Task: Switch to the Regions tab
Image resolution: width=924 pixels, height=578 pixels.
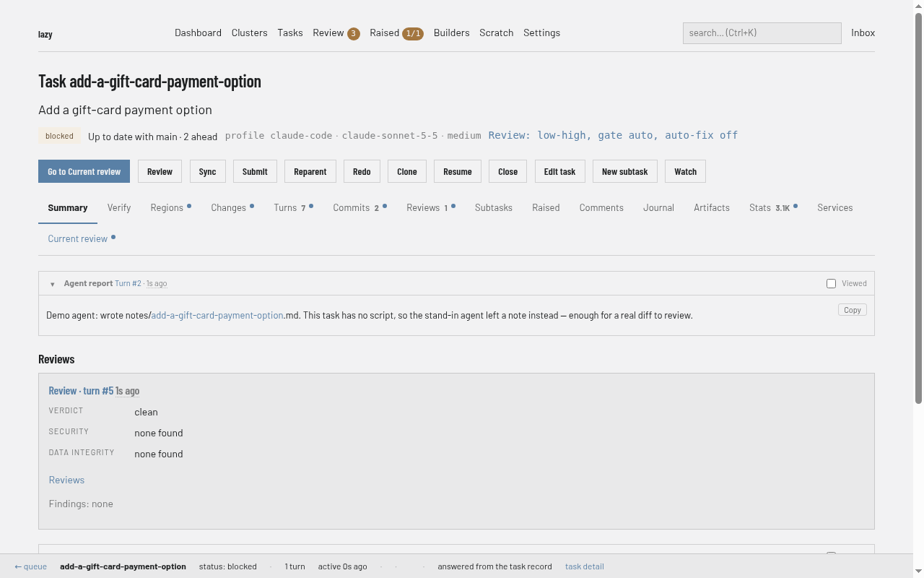Action: pos(170,207)
